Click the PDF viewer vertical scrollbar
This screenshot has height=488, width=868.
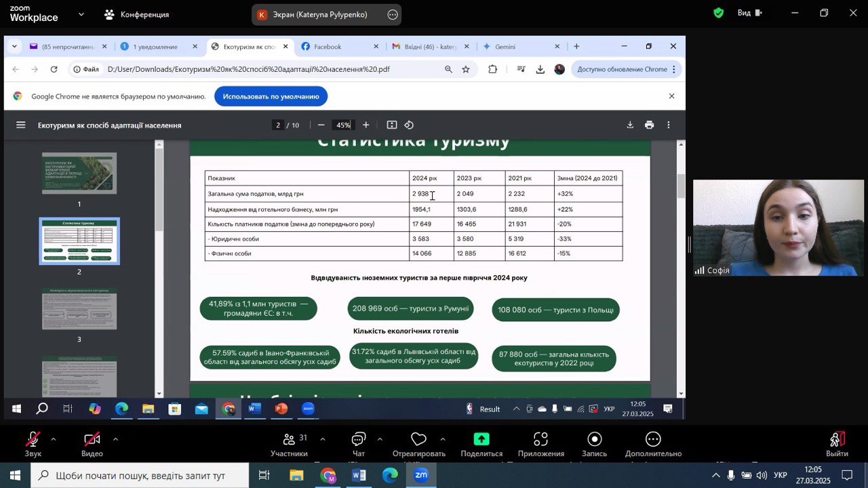coord(680,186)
